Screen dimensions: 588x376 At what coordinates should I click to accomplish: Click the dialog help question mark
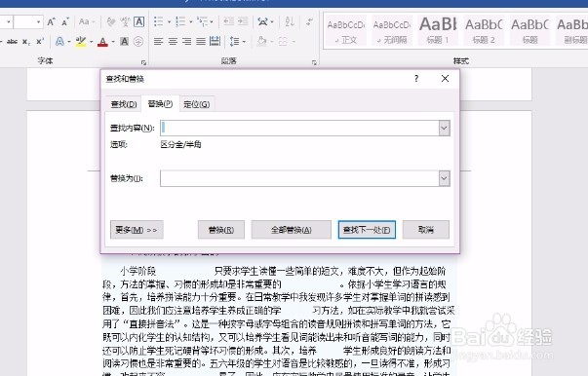[416, 79]
